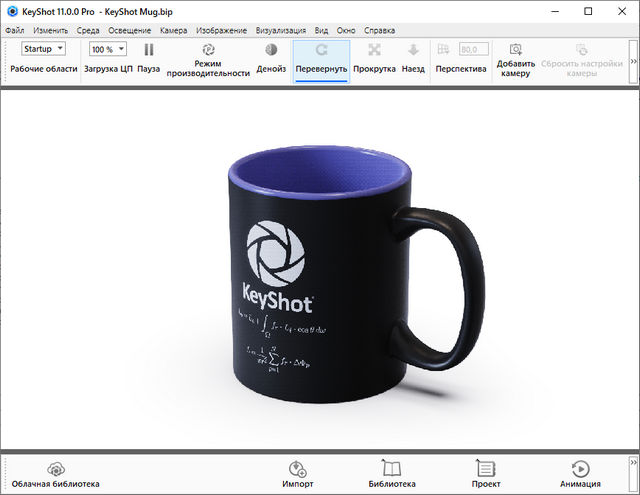
Task: Add a new camera (Добавить камеру)
Action: click(x=515, y=57)
